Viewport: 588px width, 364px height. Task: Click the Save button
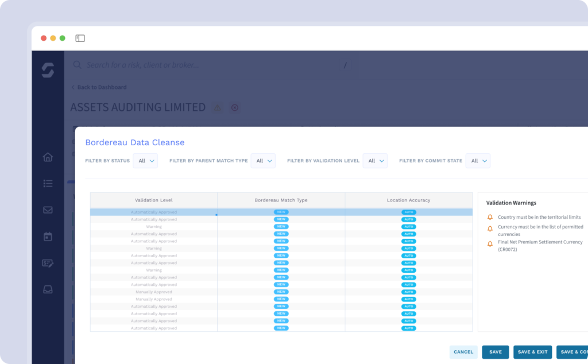[495, 352]
